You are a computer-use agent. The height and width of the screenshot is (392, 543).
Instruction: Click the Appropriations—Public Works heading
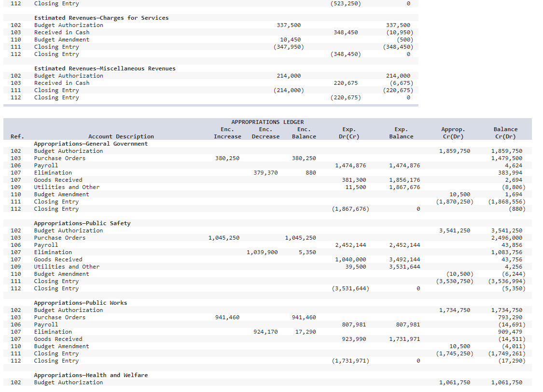80,302
